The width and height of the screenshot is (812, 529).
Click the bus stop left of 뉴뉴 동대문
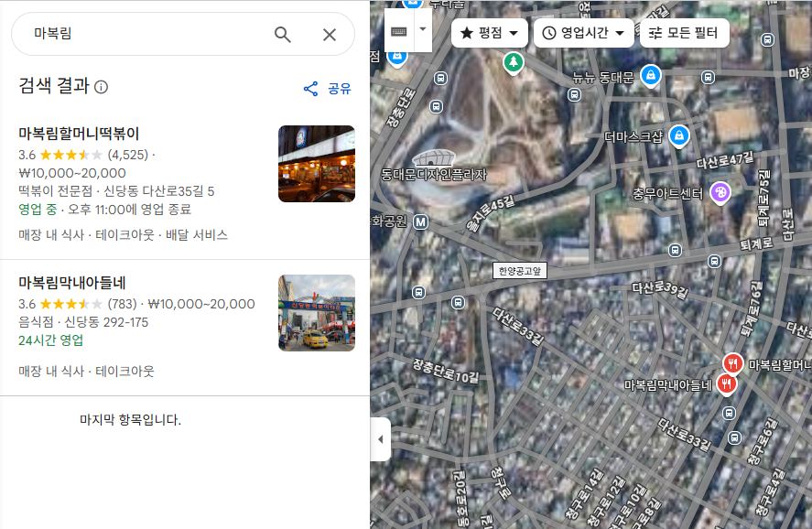tap(574, 94)
